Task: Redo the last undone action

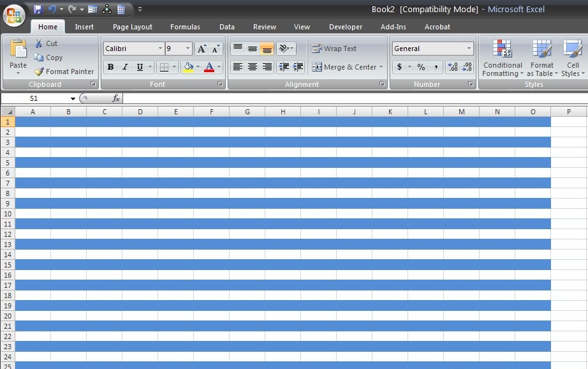Action: 72,10
